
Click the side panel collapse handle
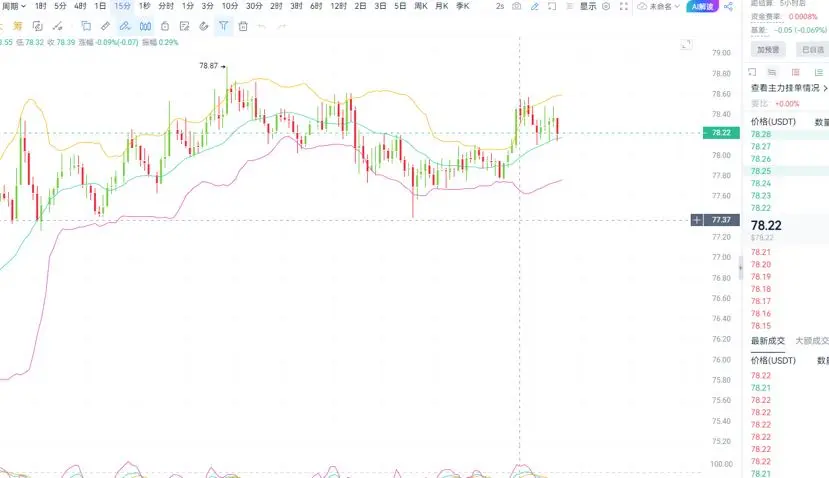[741, 268]
